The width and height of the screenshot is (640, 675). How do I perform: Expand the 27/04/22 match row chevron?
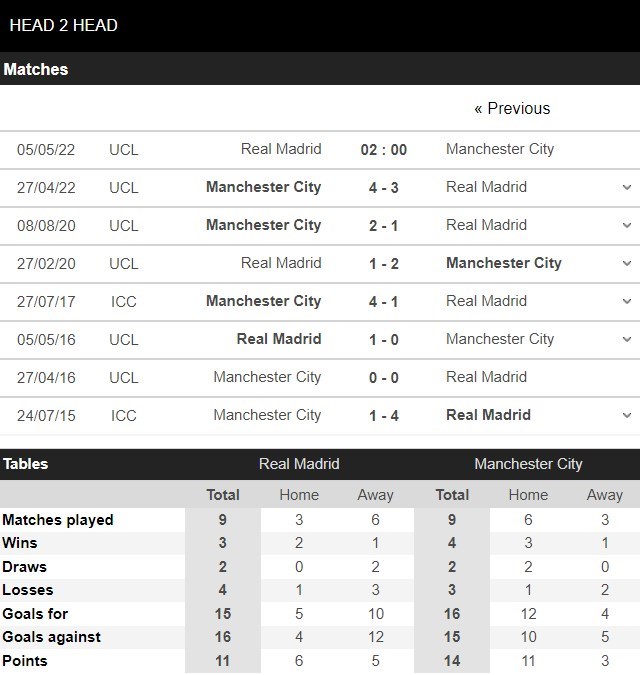click(x=626, y=187)
